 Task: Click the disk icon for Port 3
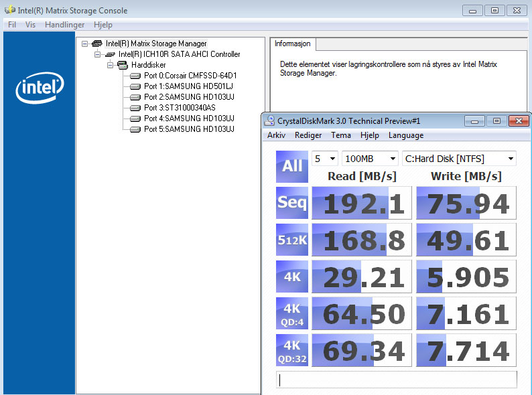click(x=135, y=108)
